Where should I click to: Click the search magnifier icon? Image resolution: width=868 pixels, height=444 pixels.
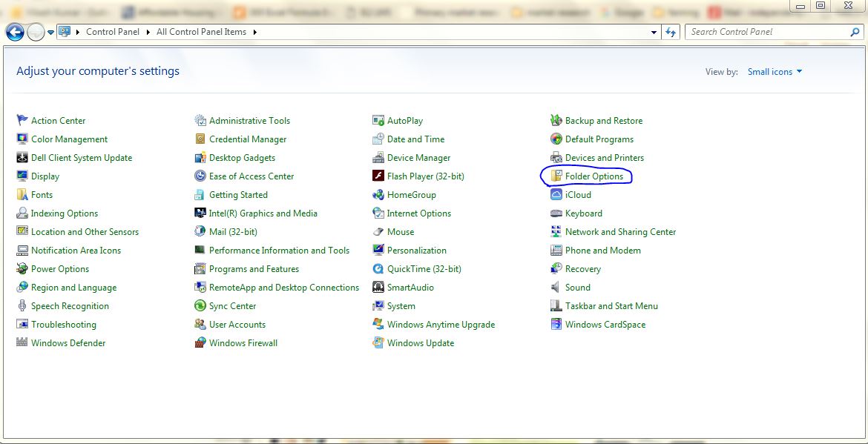coord(855,32)
